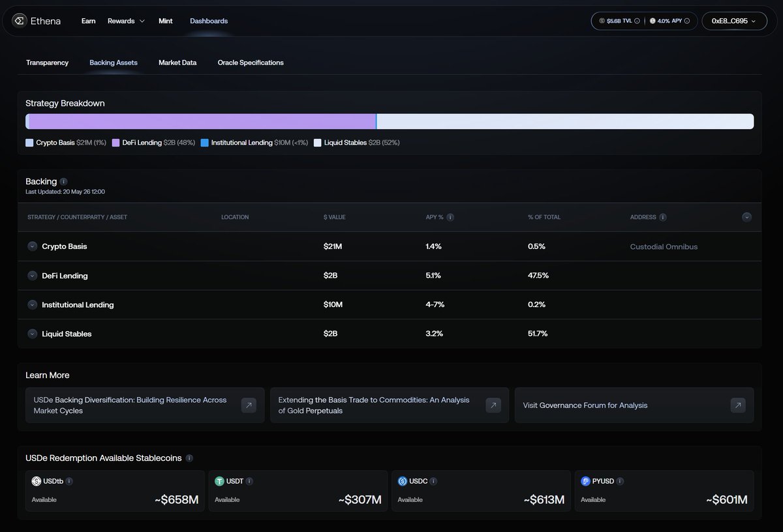Click info icon beside APY % column header
Image resolution: width=783 pixels, height=532 pixels.
(450, 217)
